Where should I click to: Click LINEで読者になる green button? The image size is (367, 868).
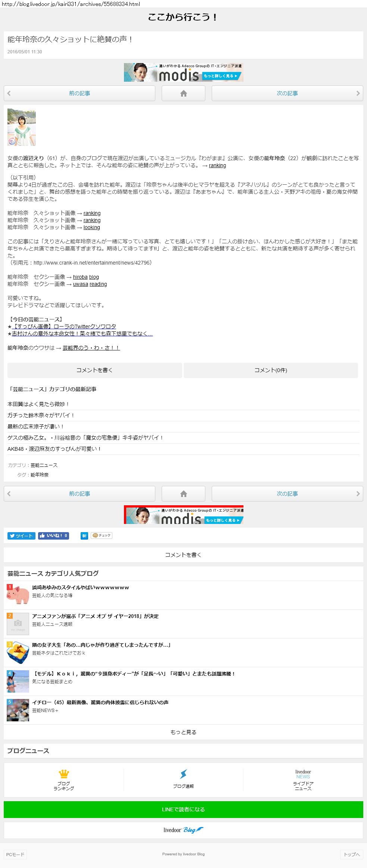(x=183, y=809)
